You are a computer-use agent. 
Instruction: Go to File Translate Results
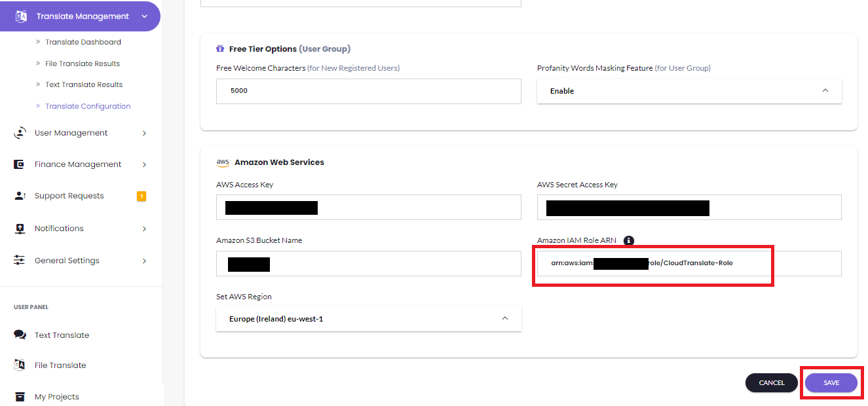[82, 64]
